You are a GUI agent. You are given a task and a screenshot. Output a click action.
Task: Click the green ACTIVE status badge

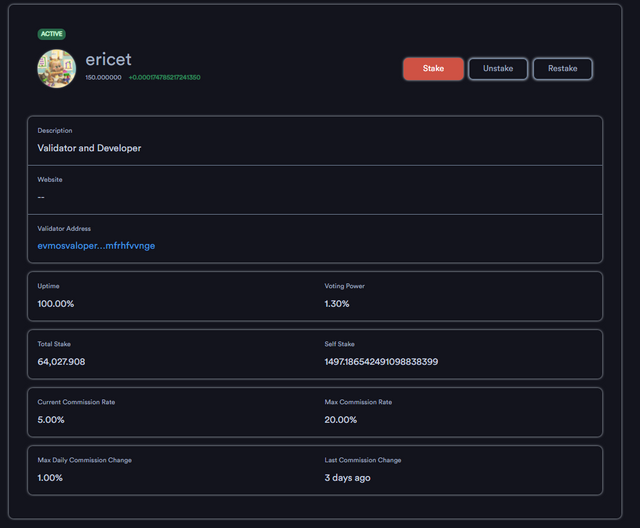click(x=51, y=34)
